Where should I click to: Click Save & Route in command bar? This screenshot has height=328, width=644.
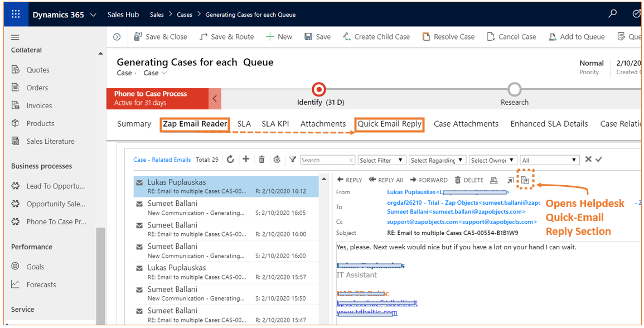[227, 37]
